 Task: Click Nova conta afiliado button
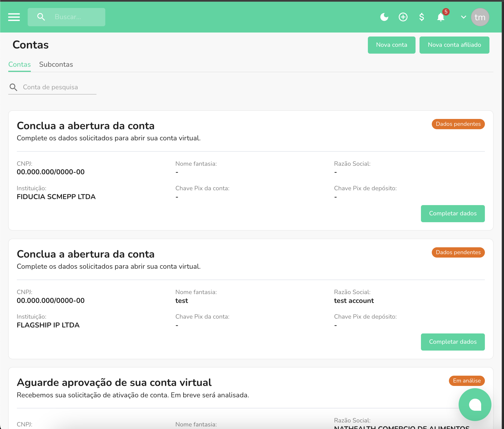tap(454, 45)
